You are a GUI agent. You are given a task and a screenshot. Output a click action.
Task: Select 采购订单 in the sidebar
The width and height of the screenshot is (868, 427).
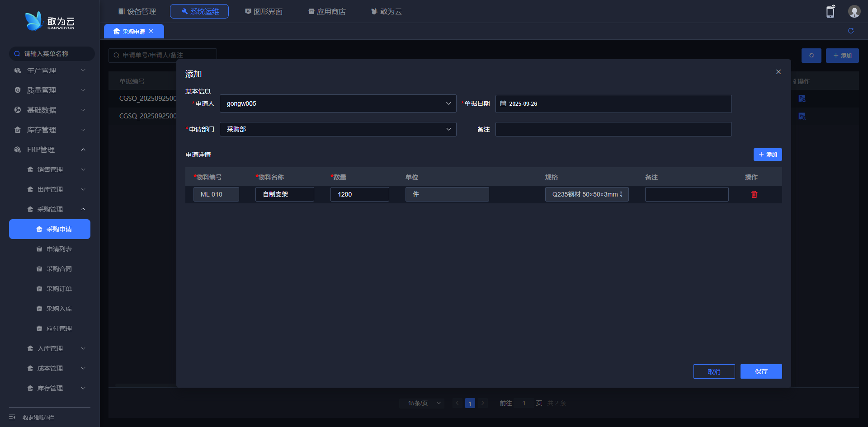pos(59,289)
